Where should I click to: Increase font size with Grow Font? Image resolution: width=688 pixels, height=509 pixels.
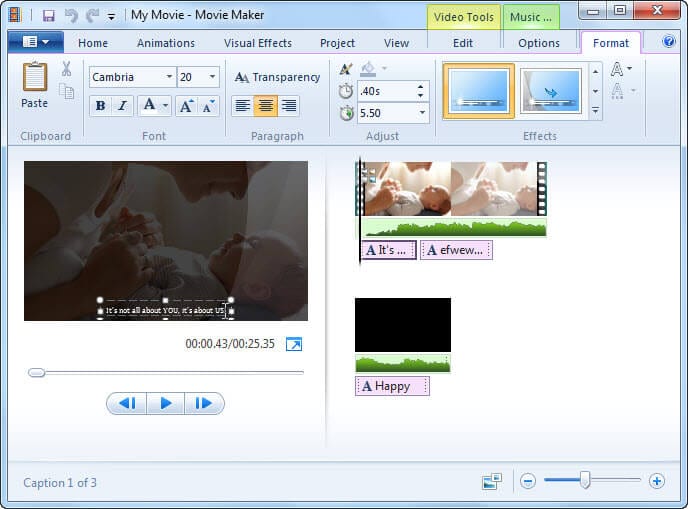[187, 106]
